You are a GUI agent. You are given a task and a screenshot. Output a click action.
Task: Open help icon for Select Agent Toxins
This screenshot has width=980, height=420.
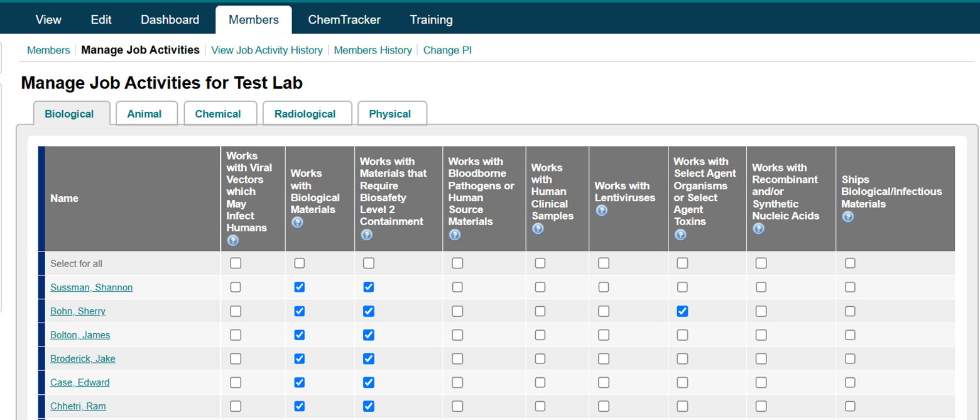(680, 235)
